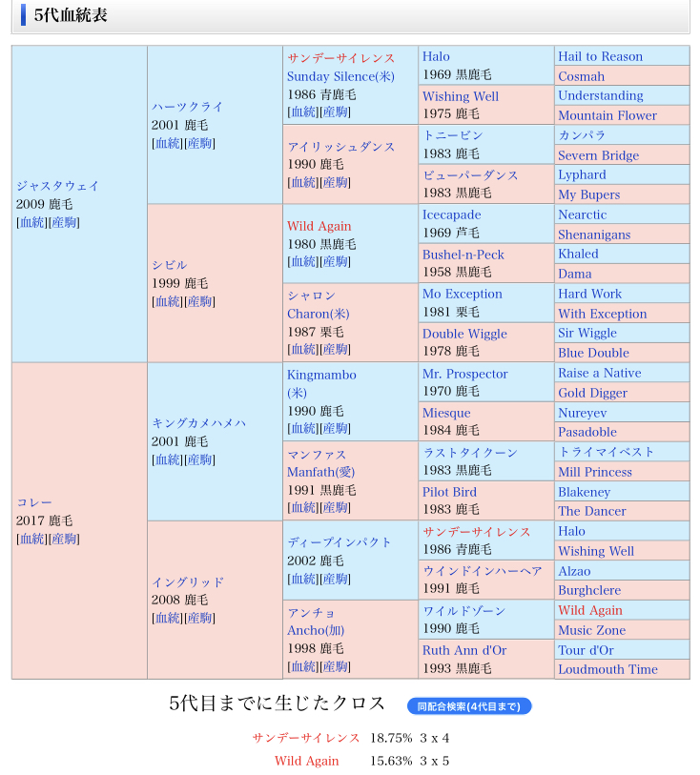This screenshot has width=700, height=775.
Task: Click the Nureyev ancestor link
Action: click(582, 413)
